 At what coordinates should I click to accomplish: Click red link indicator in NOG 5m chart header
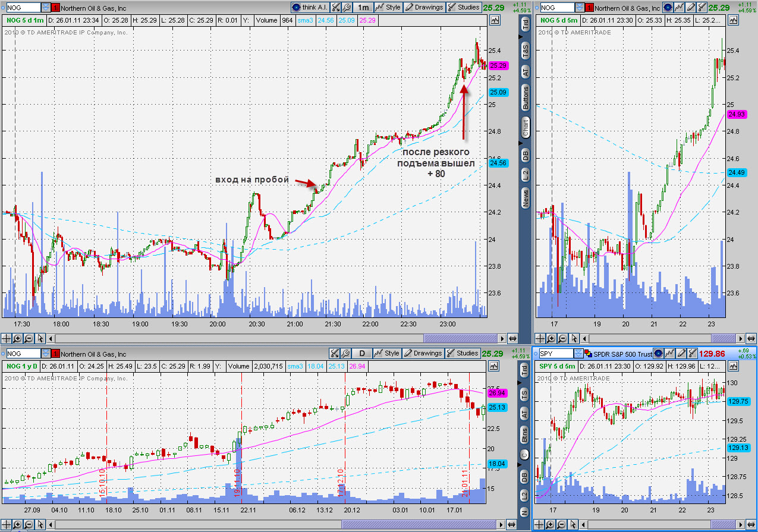point(589,8)
